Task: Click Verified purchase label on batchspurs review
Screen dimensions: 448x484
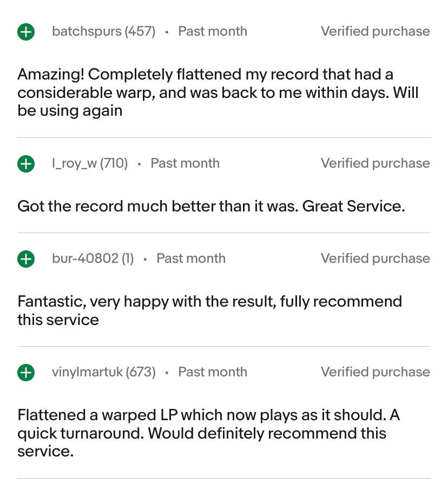Action: point(375,31)
